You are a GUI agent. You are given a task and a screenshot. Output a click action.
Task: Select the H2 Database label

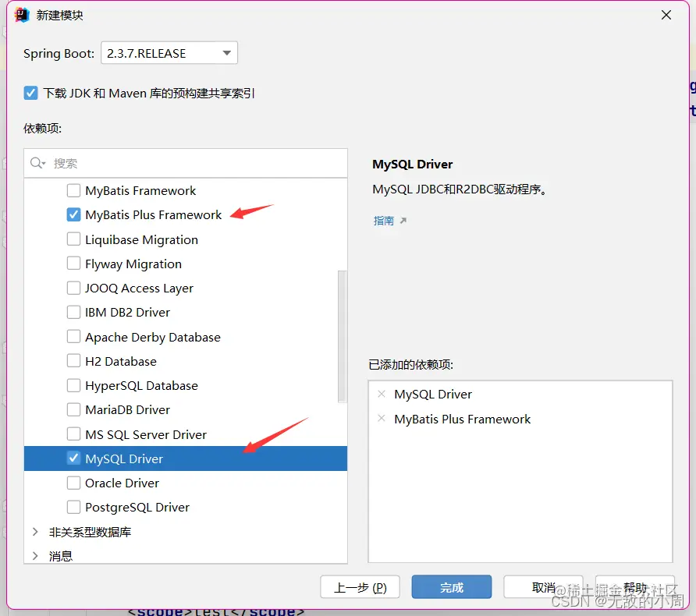pyautogui.click(x=121, y=362)
